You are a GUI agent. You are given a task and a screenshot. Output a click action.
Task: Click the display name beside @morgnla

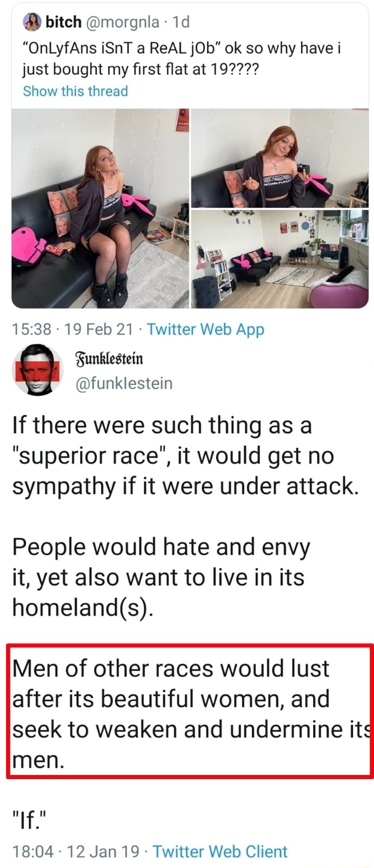tap(63, 22)
